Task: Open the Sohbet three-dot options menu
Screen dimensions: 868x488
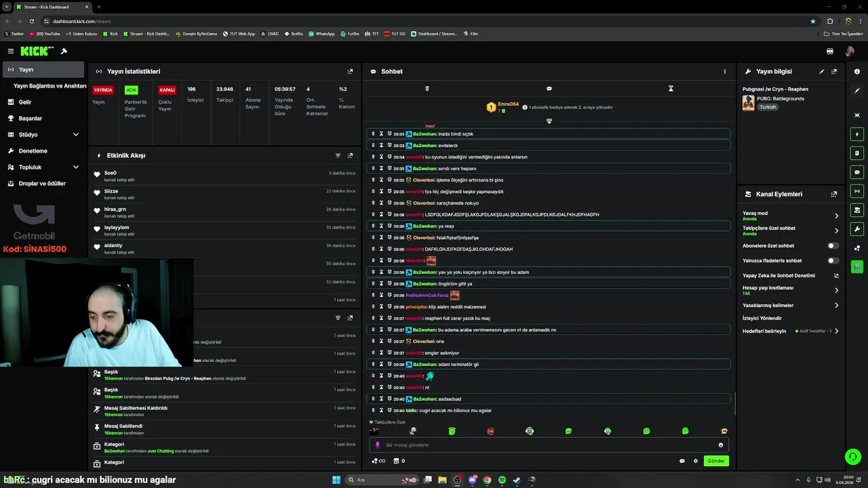Action: pos(724,71)
